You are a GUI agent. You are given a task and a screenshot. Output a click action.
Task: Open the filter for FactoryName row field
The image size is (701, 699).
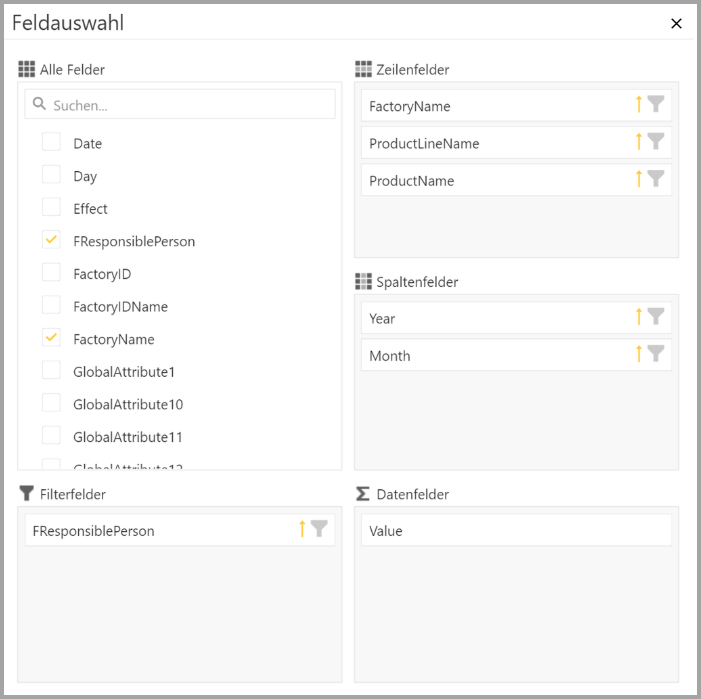[656, 104]
